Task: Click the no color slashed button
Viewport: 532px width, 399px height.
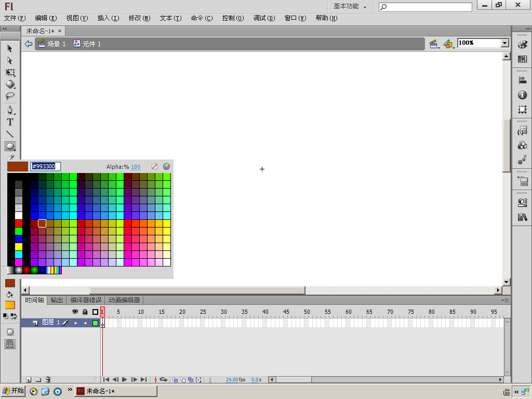Action: [x=154, y=167]
